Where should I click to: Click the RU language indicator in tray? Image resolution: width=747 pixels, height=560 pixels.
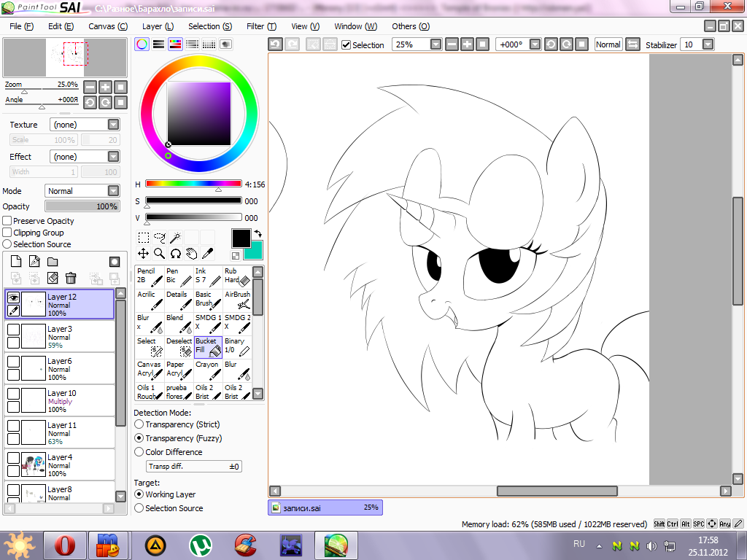point(578,544)
